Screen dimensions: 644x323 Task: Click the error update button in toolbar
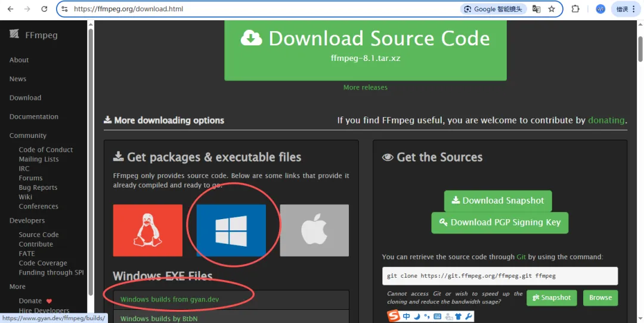627,9
